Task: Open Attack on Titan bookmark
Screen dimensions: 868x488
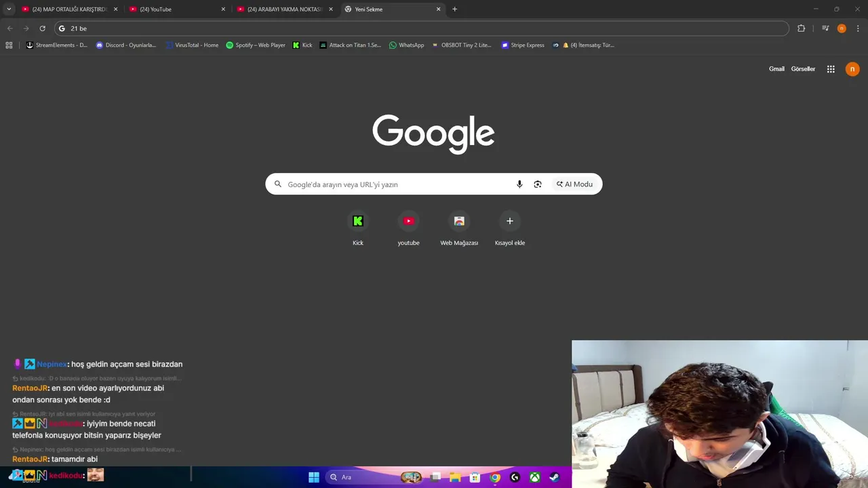Action: point(351,45)
